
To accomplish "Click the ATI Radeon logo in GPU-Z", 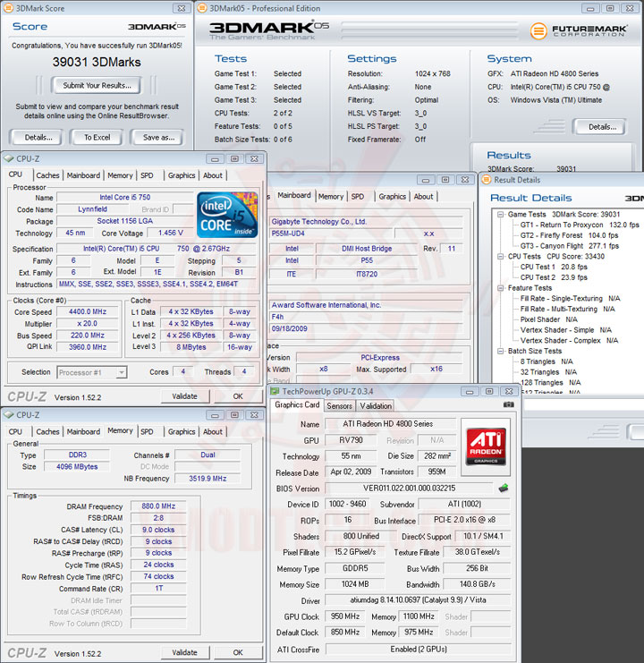I will point(486,446).
